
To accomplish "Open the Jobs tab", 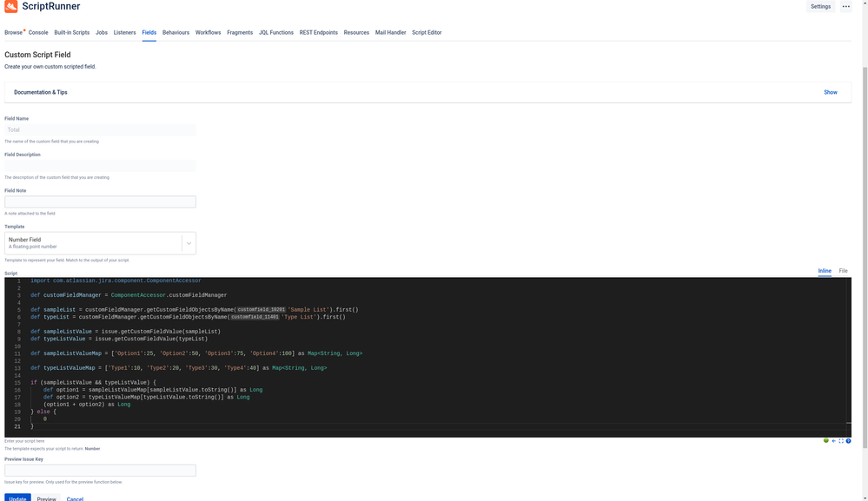I will coord(102,33).
